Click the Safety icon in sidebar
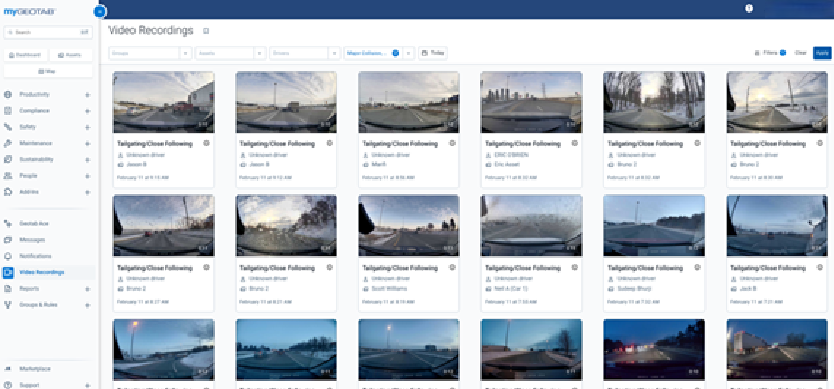 click(x=8, y=127)
